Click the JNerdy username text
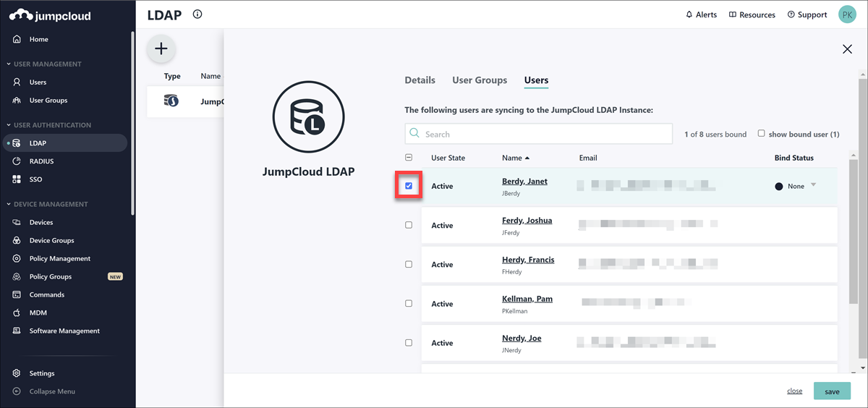 point(511,350)
